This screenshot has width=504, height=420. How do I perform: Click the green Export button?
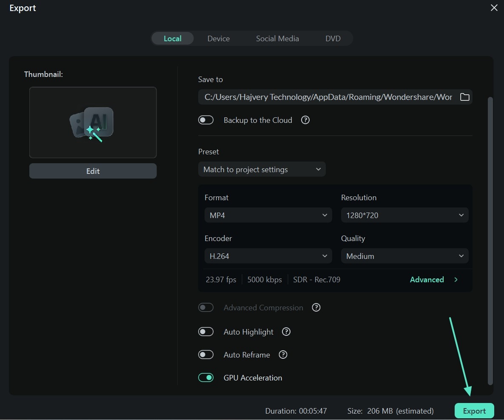(x=474, y=411)
